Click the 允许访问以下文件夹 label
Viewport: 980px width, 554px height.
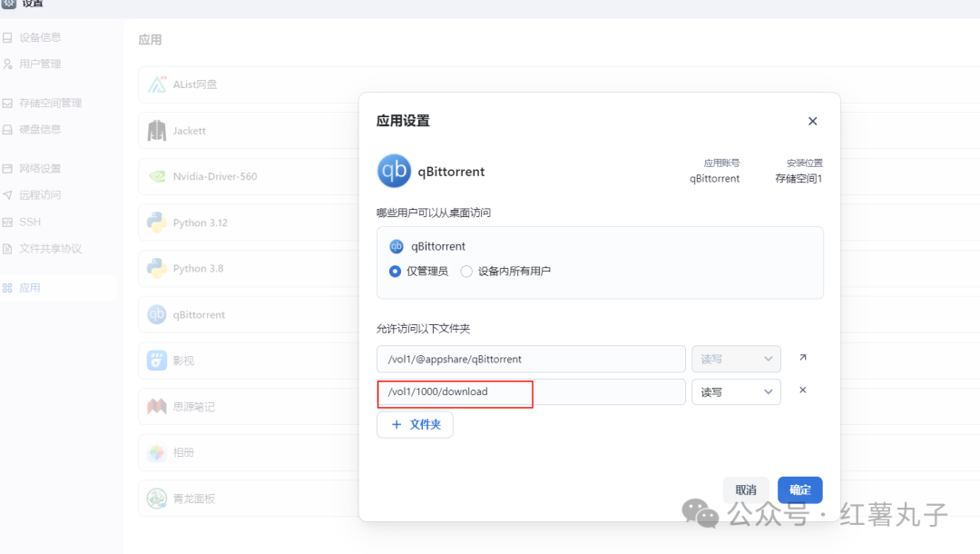point(423,329)
